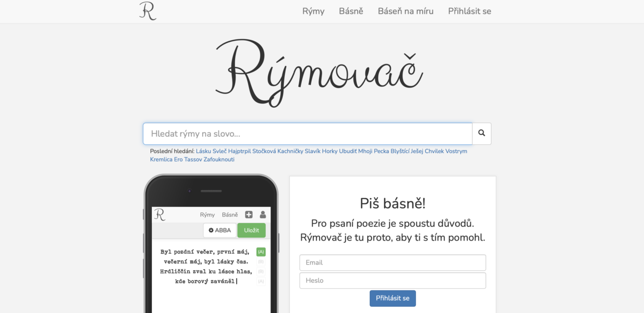Click the 'Hledat rýmy na slovo' search box
Viewport: 644px width, 313px height.
(x=307, y=133)
